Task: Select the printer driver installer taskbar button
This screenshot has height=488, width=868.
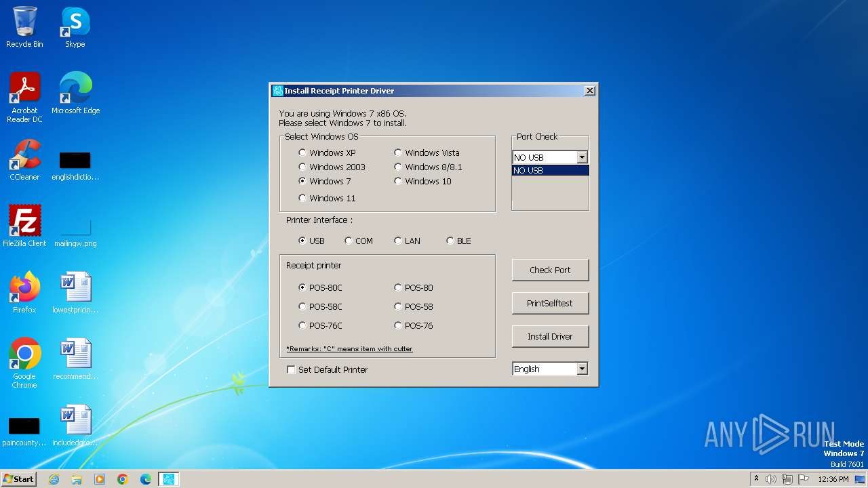Action: (x=169, y=479)
